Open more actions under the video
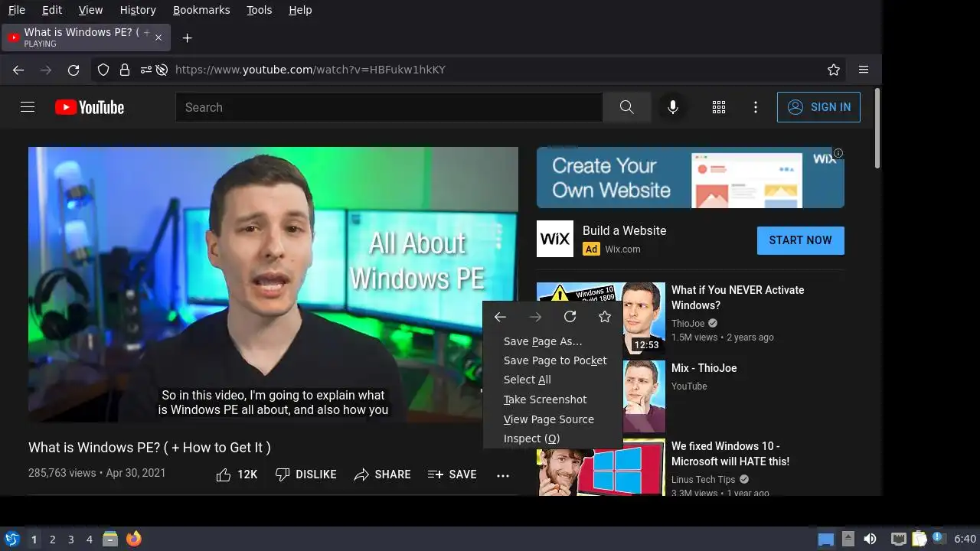The width and height of the screenshot is (980, 551). tap(503, 475)
